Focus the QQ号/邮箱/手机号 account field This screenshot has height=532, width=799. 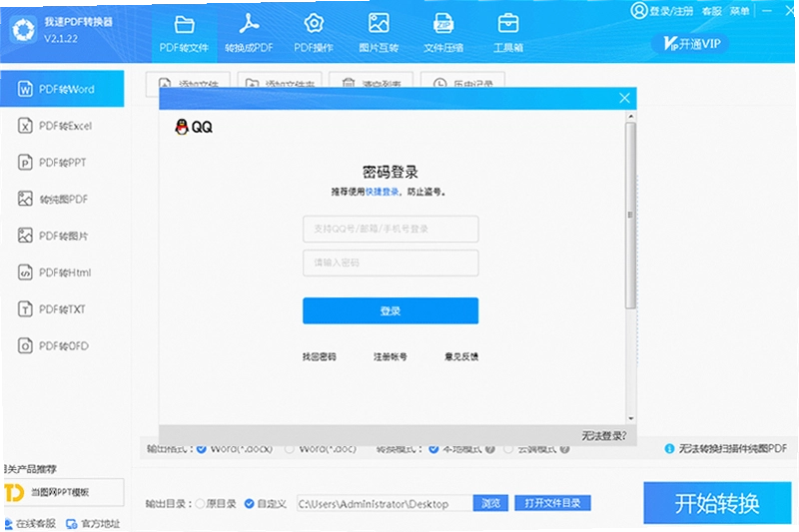coord(391,230)
